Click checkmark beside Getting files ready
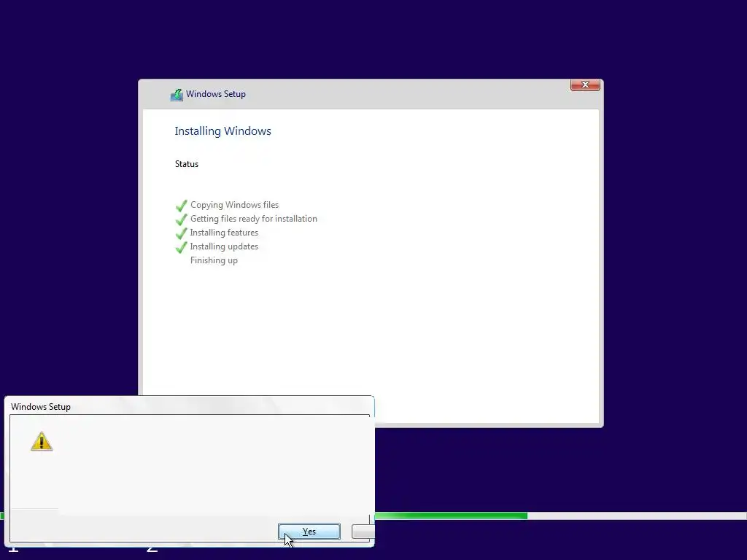 tap(181, 219)
